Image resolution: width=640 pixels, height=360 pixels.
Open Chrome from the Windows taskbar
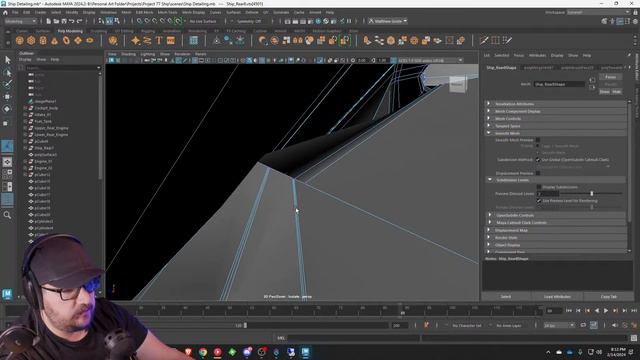(x=203, y=352)
